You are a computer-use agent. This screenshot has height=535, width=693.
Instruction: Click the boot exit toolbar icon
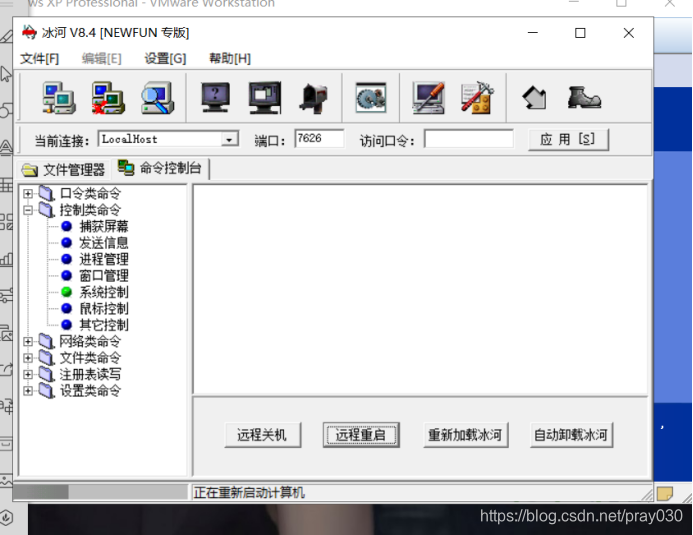pyautogui.click(x=584, y=97)
